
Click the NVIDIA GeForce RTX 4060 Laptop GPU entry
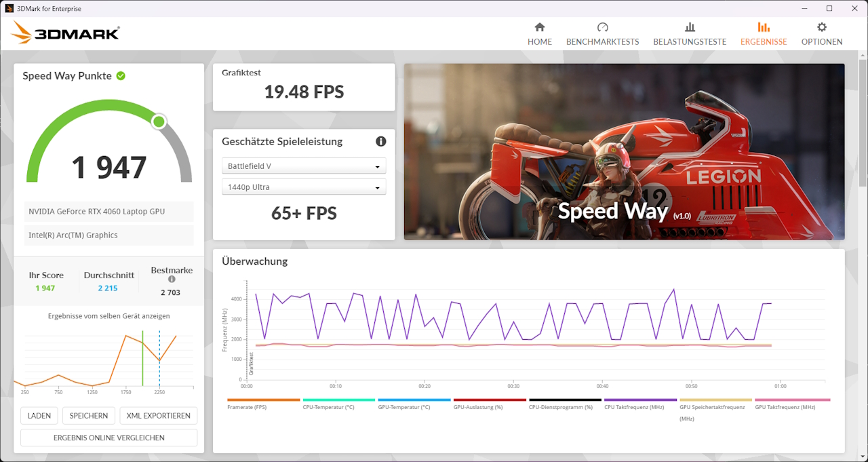coord(109,212)
